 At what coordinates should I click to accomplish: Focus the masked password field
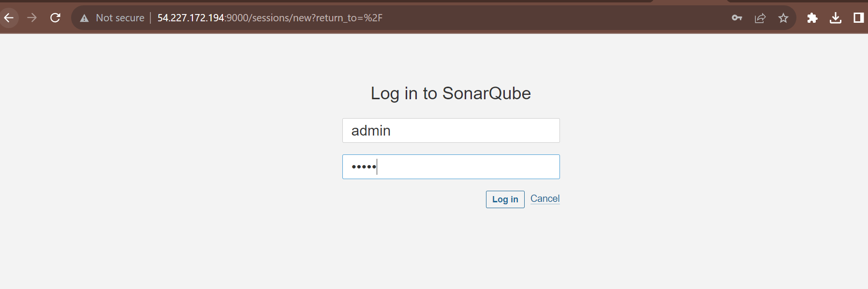coord(451,167)
